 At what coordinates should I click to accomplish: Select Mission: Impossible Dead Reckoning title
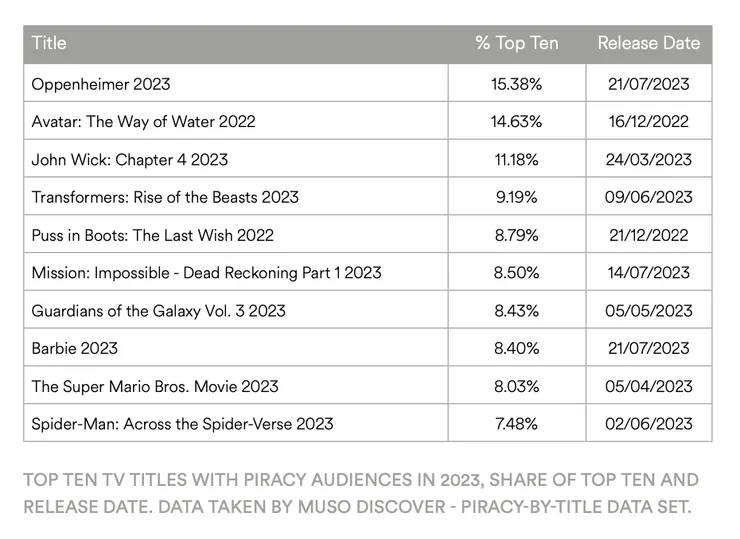(x=206, y=273)
